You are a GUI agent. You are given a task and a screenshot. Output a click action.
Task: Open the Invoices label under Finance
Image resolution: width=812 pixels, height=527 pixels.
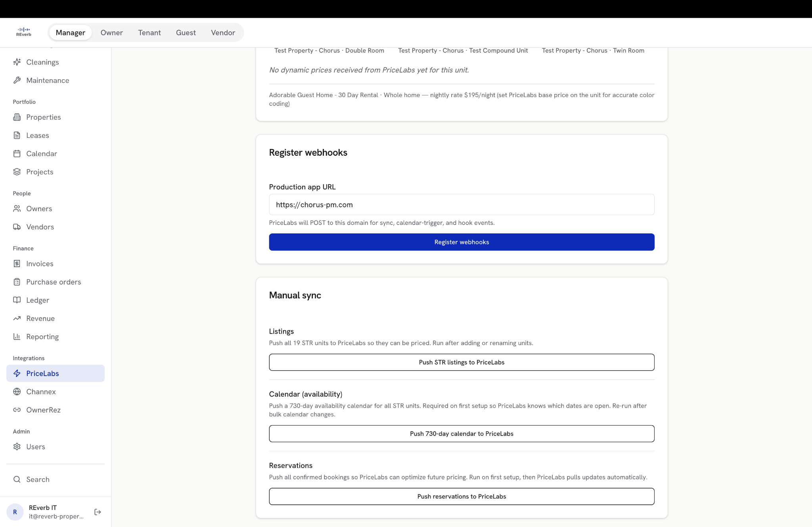click(40, 264)
